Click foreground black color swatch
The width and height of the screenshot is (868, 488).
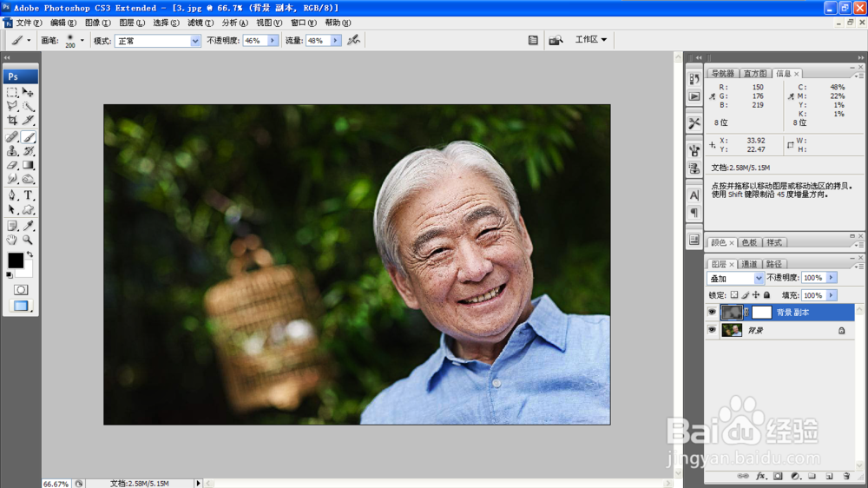click(x=15, y=260)
